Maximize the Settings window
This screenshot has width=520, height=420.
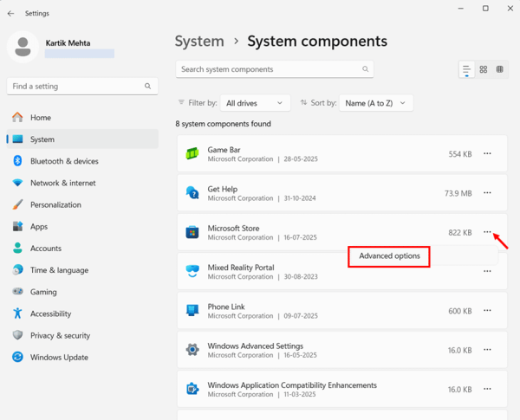tap(485, 9)
